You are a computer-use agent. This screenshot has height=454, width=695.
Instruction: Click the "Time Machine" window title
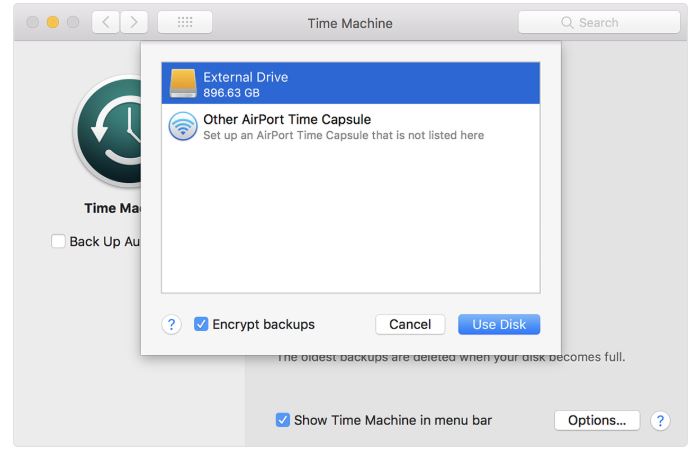[x=350, y=23]
